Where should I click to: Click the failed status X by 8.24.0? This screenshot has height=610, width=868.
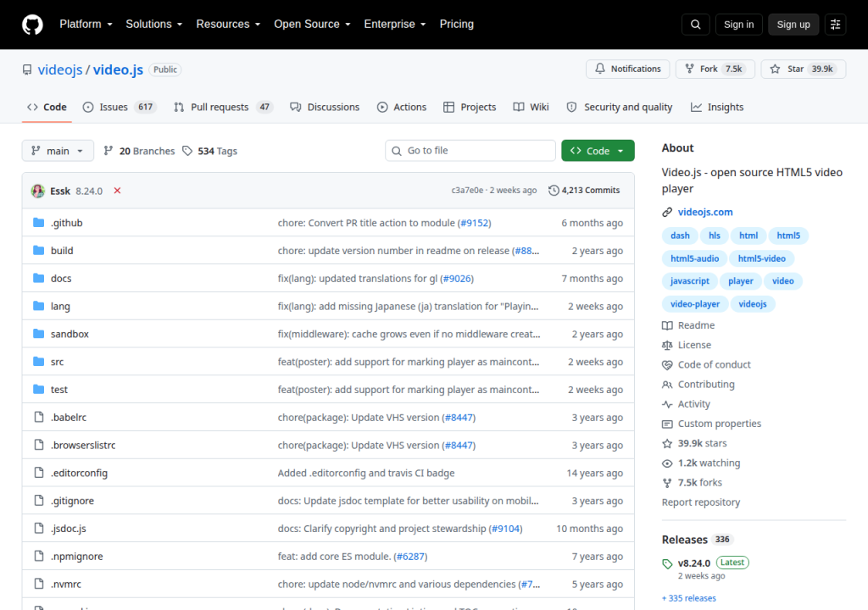[117, 191]
